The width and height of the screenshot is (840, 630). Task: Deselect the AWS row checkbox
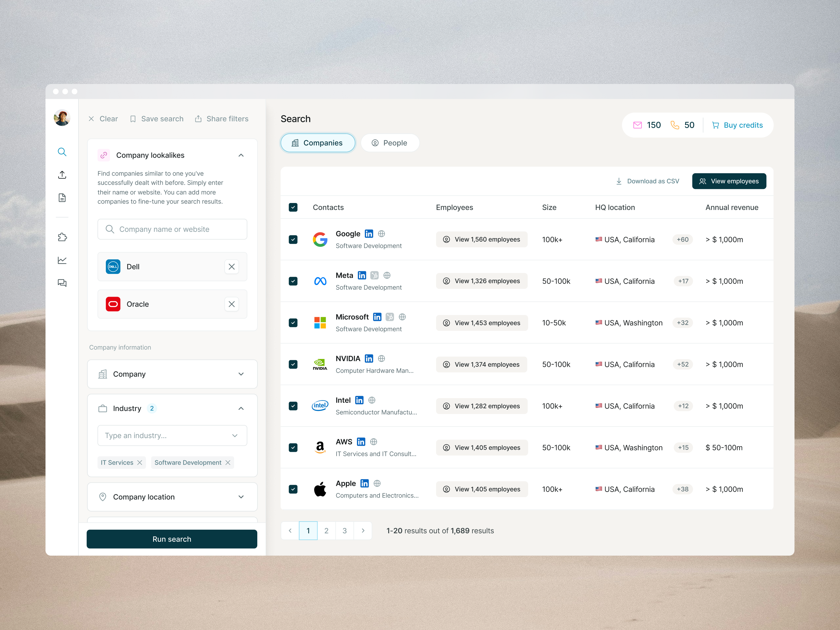point(293,447)
